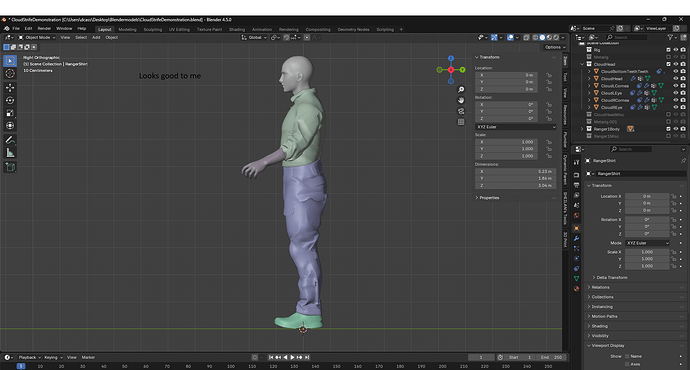Select the Scale tool
690x370 pixels.
pyautogui.click(x=10, y=113)
